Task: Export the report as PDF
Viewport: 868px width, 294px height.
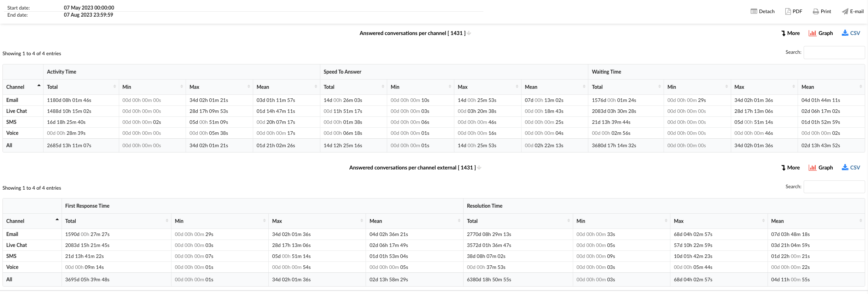Action: [x=793, y=11]
